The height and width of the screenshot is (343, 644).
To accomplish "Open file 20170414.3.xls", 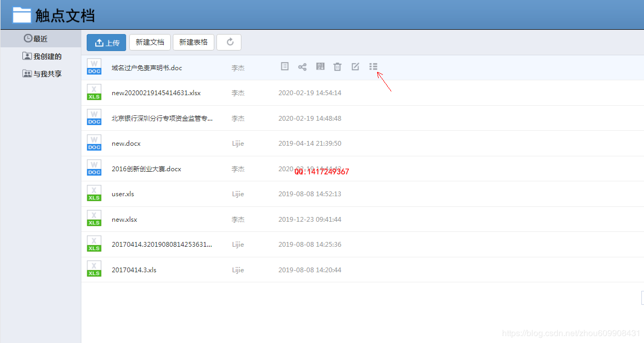I will pos(134,270).
